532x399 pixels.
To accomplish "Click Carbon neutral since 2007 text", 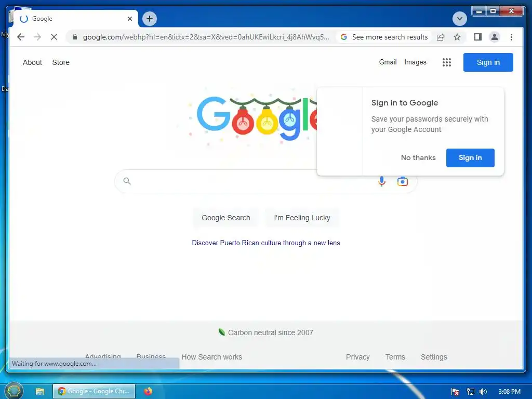I will tap(270, 332).
